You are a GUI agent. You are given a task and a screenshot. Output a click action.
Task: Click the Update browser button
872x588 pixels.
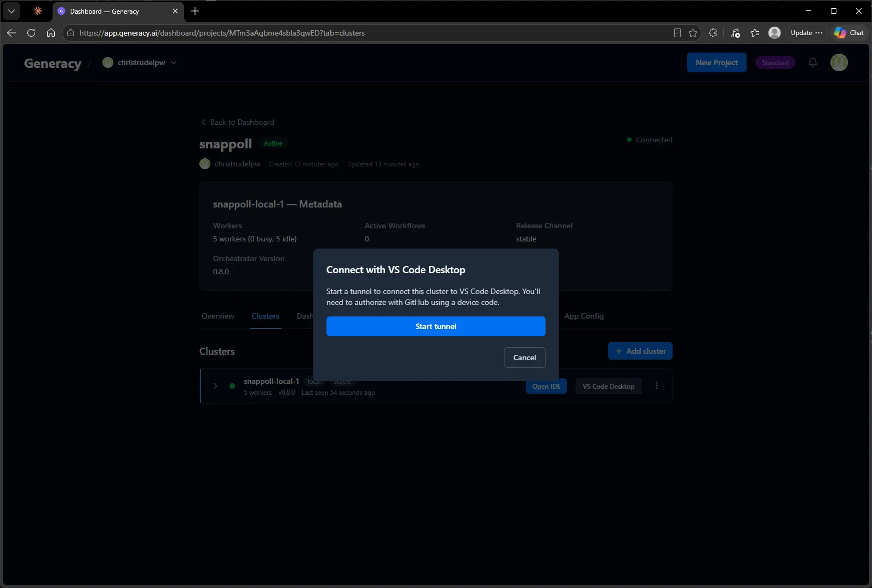click(x=806, y=33)
